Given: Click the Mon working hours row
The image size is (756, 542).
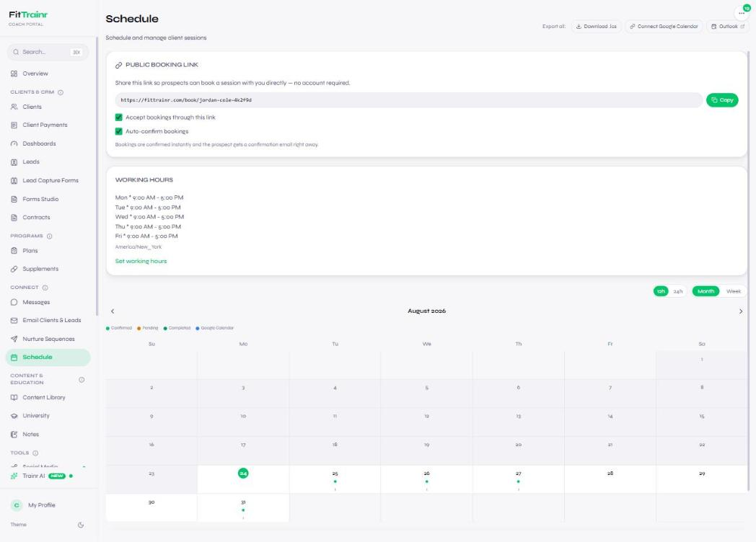Looking at the screenshot, I should click(x=149, y=197).
